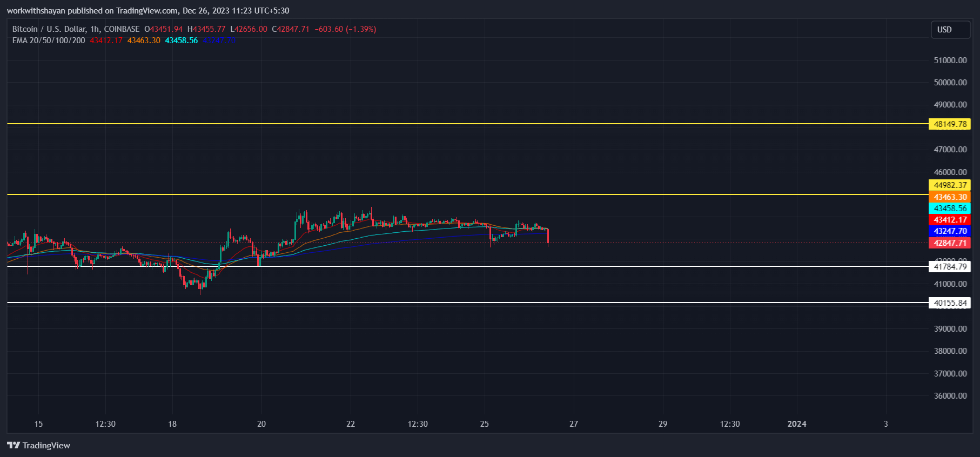Click 12:30 between dates 15 and 18

pyautogui.click(x=105, y=424)
